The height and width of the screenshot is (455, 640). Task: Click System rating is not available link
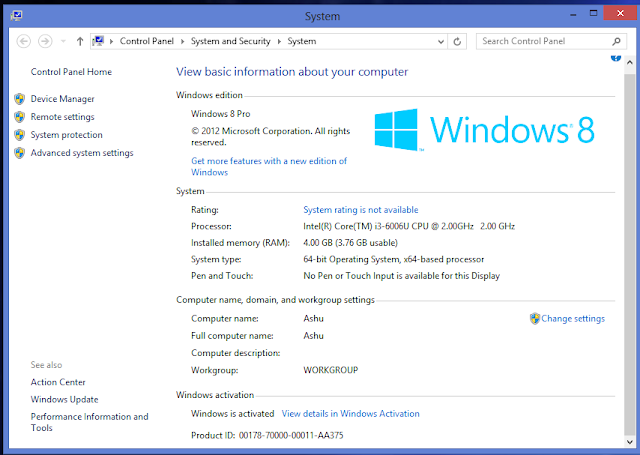click(361, 210)
